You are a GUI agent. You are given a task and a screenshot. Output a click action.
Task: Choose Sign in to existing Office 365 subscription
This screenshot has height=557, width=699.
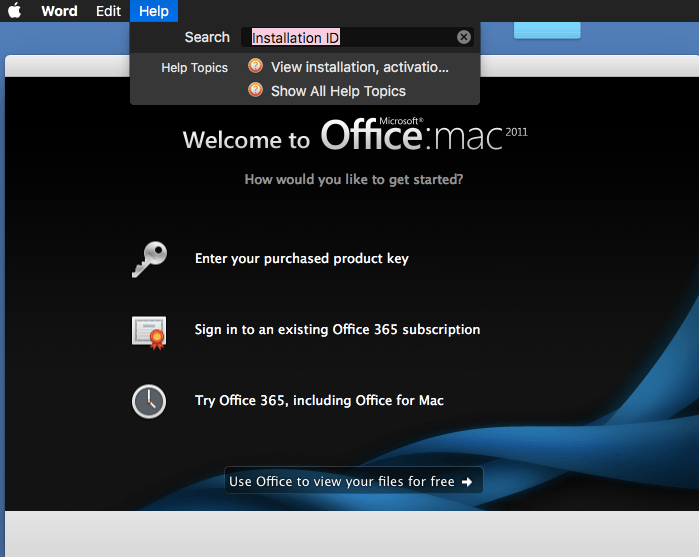click(x=337, y=330)
